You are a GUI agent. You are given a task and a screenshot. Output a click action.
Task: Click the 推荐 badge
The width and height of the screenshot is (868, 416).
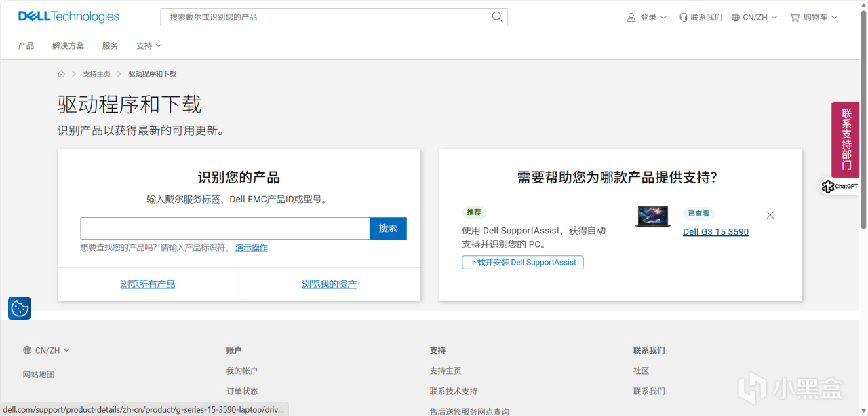pyautogui.click(x=474, y=212)
